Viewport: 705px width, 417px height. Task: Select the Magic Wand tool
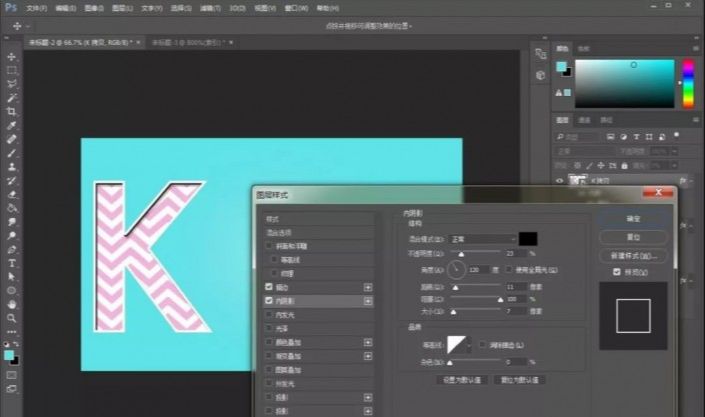(x=12, y=98)
